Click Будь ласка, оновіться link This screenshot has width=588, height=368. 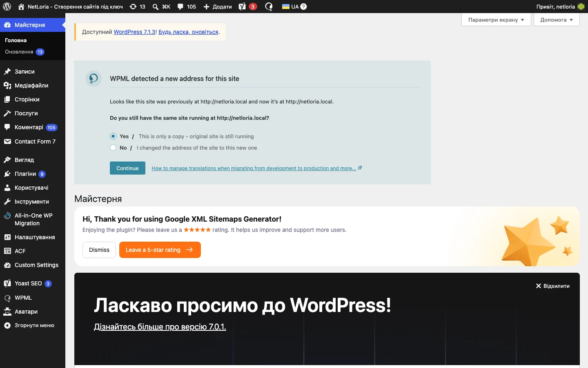point(188,32)
